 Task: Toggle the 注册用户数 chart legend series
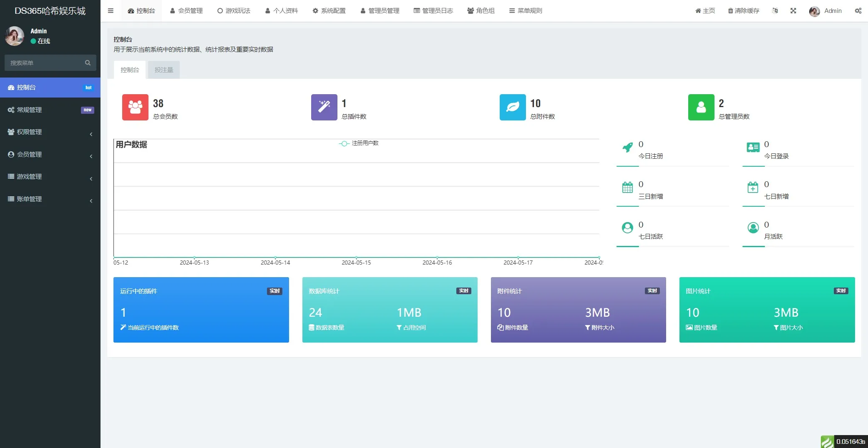pos(359,143)
